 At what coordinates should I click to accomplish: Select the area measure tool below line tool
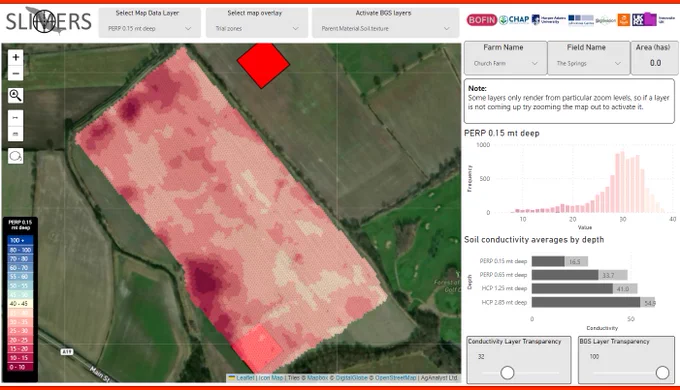tap(16, 134)
